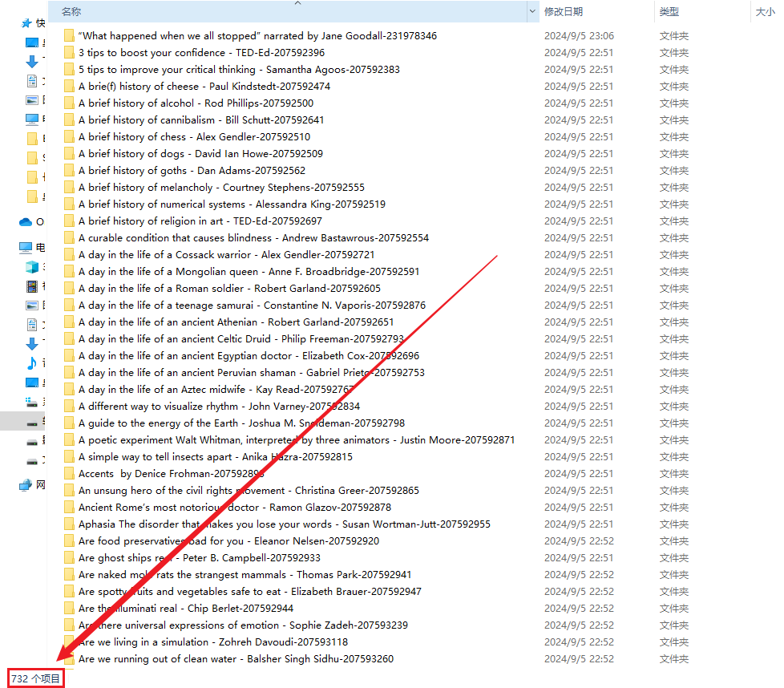Open Quick access via the star icon
Image resolution: width=784 pixels, height=688 pixels.
click(26, 23)
